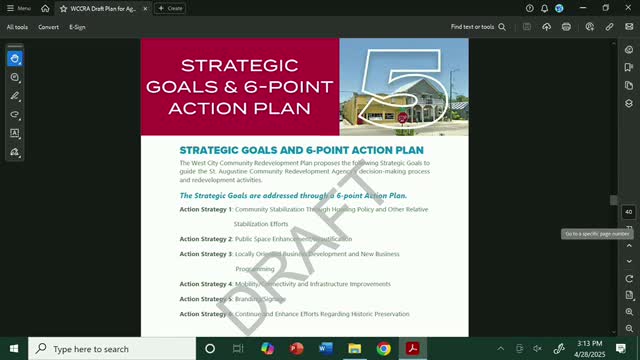Open notifications bell icon
640x360 pixels.
tap(544, 8)
